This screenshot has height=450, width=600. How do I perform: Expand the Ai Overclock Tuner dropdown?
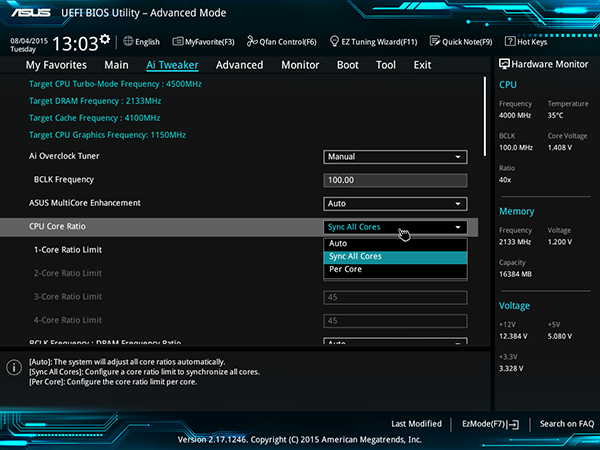click(395, 157)
